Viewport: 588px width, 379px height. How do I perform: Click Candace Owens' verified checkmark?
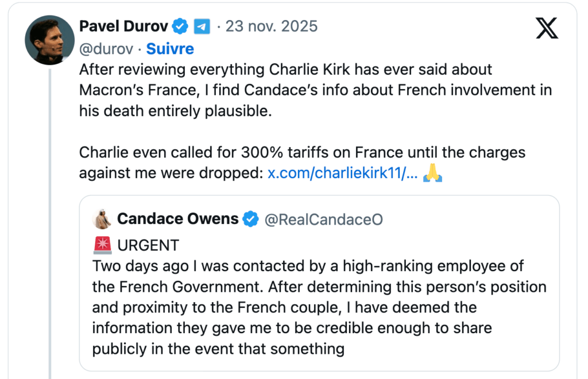click(x=249, y=218)
